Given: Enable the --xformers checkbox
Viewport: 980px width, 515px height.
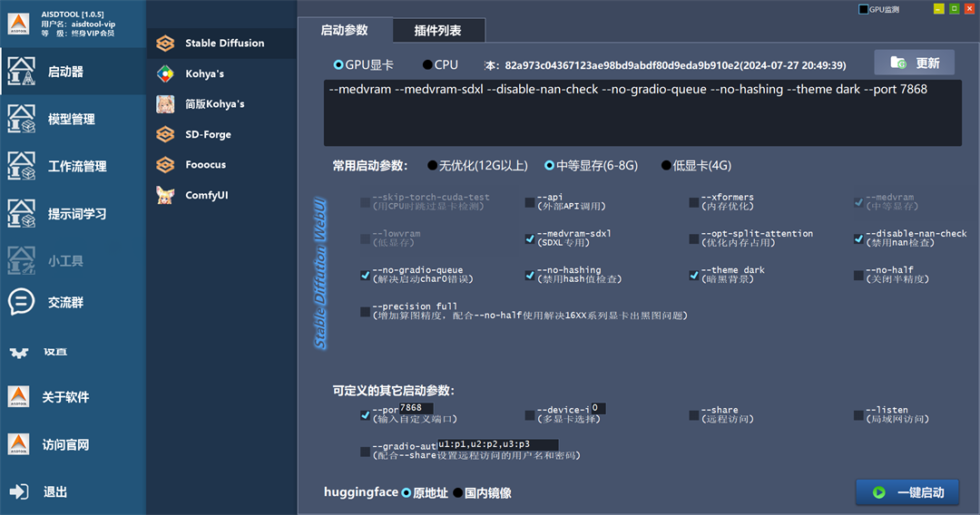Looking at the screenshot, I should click(694, 202).
